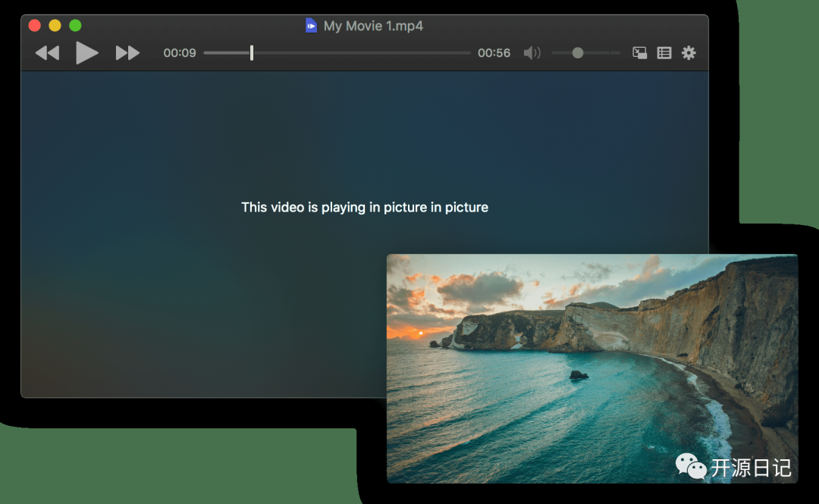This screenshot has height=504, width=819.
Task: Open the playlist panel icon
Action: coord(664,53)
